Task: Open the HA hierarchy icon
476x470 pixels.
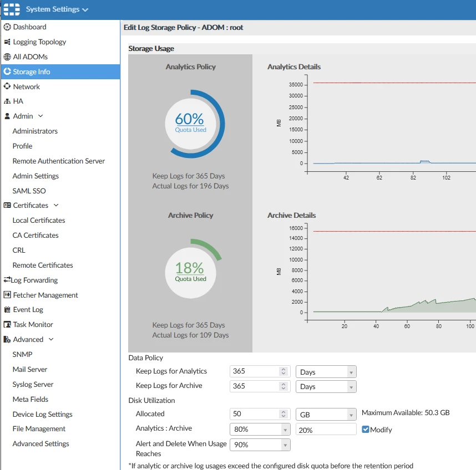Action: tap(7, 101)
